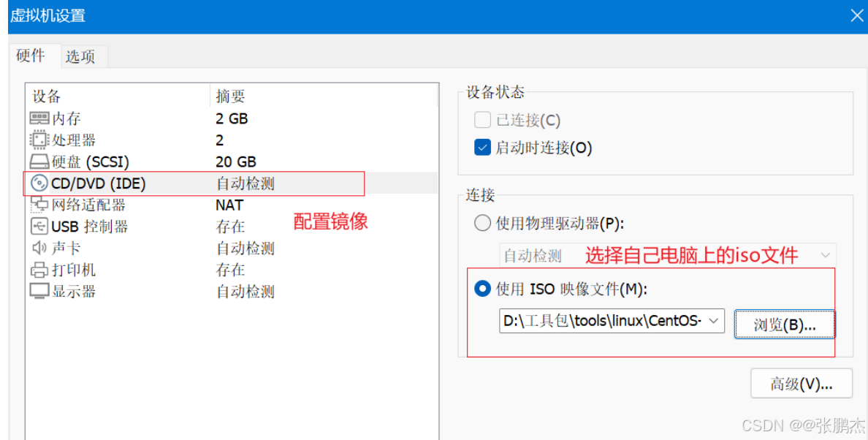Click the 存在 summary for USB 控制器
Viewport: 868px width, 440px height.
pos(230,227)
